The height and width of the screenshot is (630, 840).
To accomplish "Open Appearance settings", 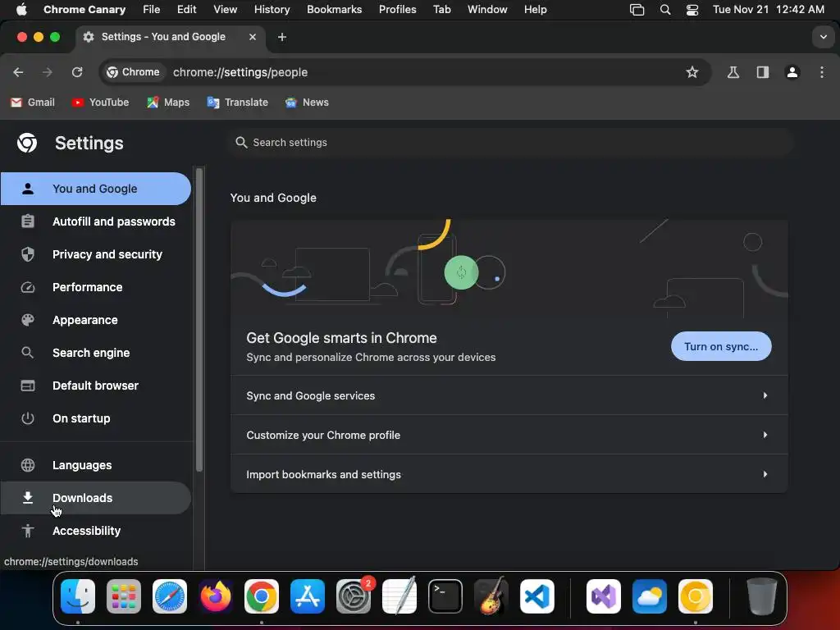I will pyautogui.click(x=95, y=320).
